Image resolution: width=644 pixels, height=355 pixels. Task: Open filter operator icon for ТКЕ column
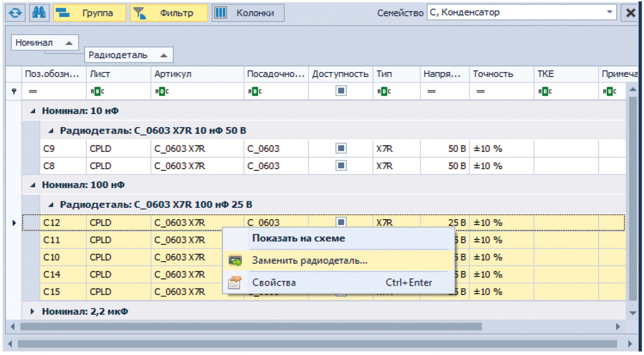click(x=545, y=91)
